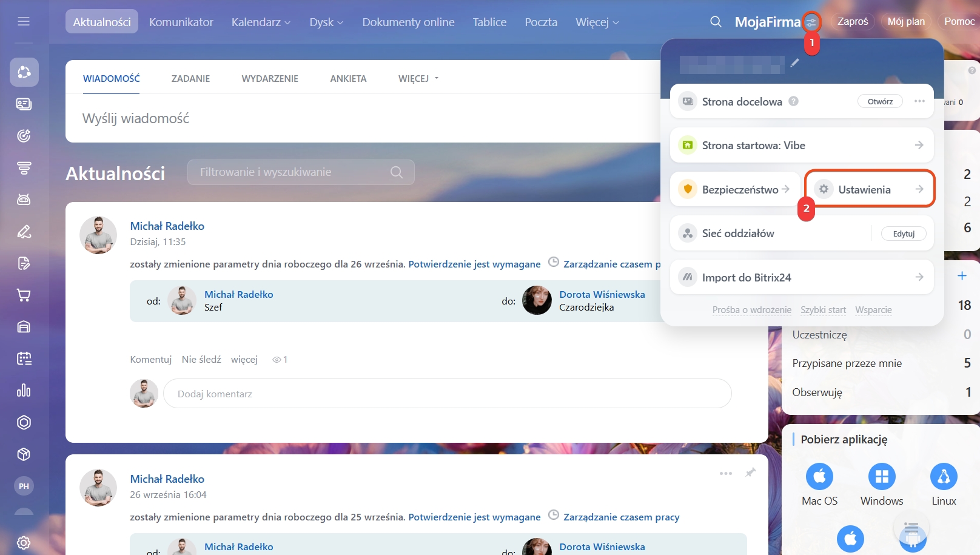
Task: Open the shopping cart icon in the sidebar
Action: click(x=24, y=295)
